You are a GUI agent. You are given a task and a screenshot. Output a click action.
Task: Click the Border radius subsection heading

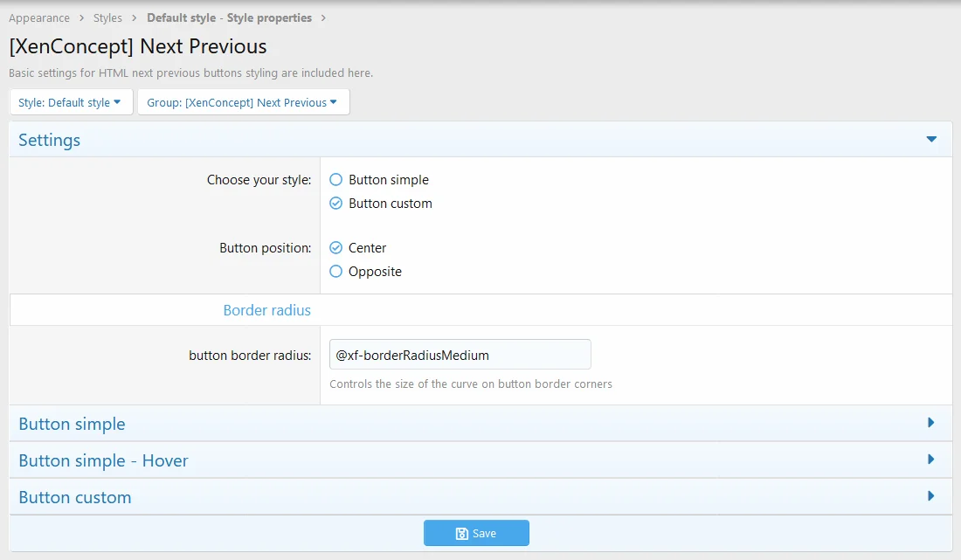pyautogui.click(x=266, y=310)
